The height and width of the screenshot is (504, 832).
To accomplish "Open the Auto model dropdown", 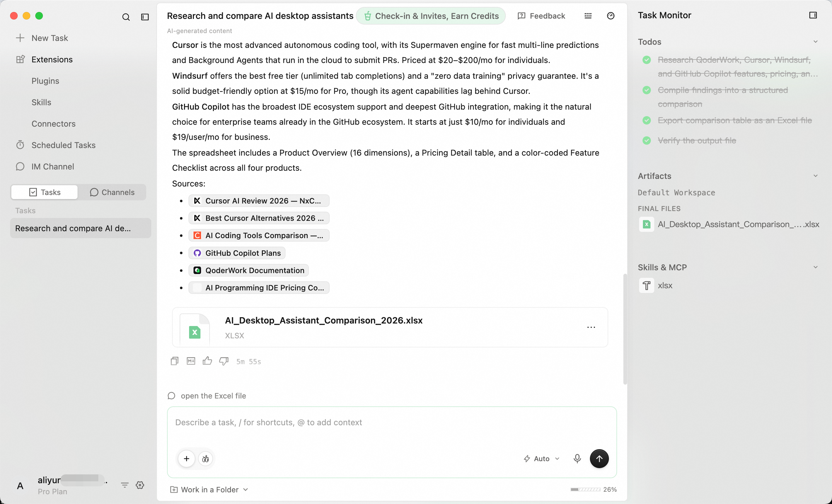I will pyautogui.click(x=542, y=458).
